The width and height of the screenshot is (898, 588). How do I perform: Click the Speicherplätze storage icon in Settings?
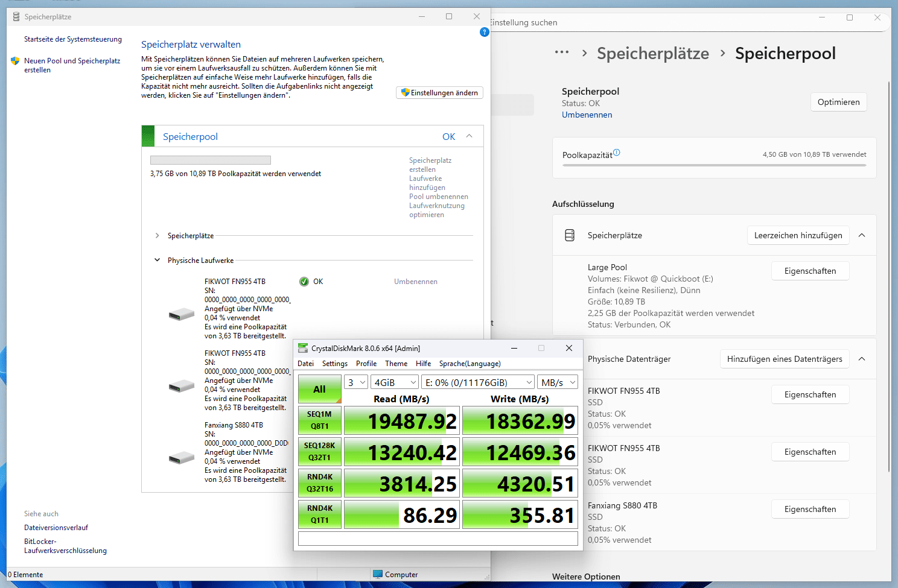570,235
